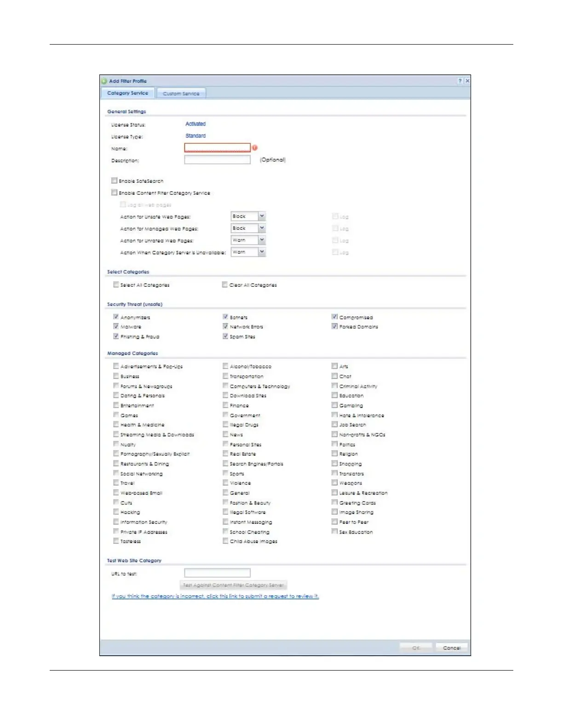Check Alcohol/Tobacco category
The width and height of the screenshot is (563, 728).
225,366
